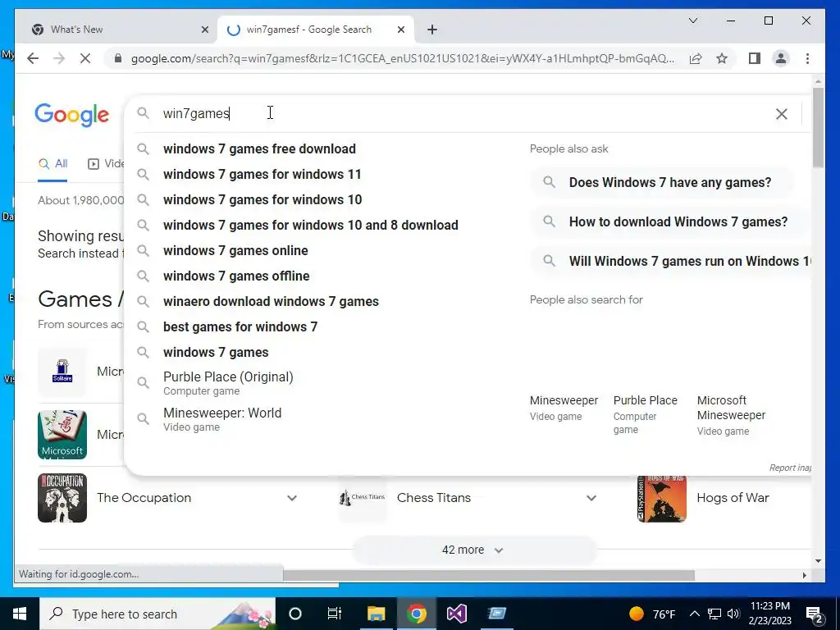The width and height of the screenshot is (840, 630).
Task: Click the Microsoft Mahjong thumbnail
Action: [x=62, y=435]
